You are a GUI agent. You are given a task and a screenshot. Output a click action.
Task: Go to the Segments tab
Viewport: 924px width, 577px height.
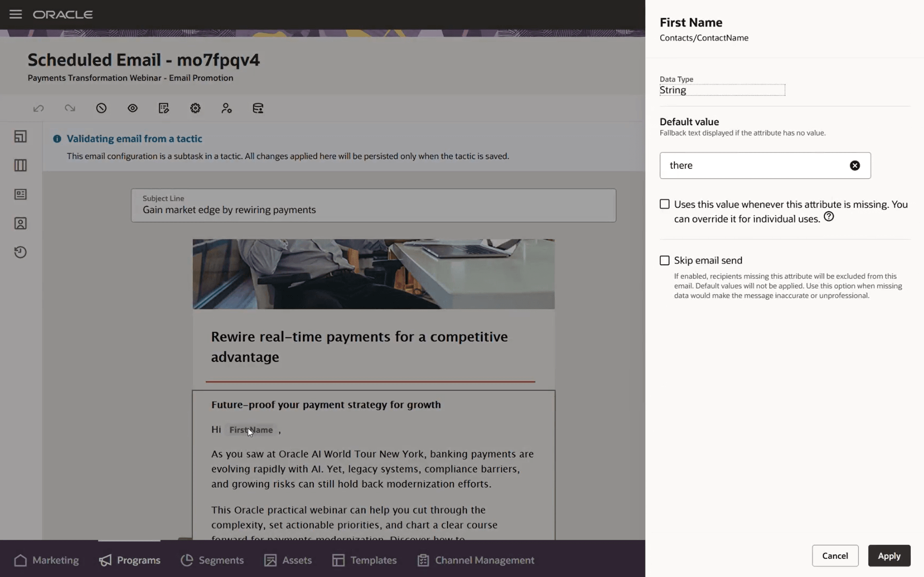click(212, 560)
